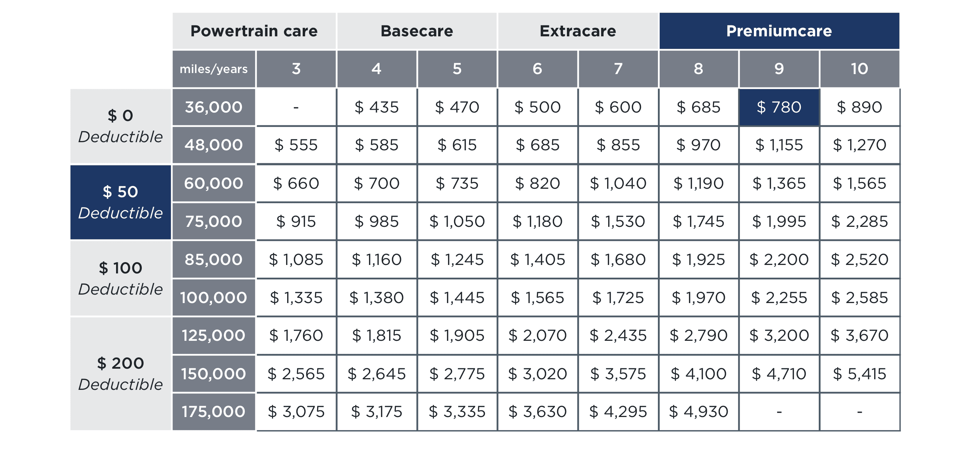980x453 pixels.
Task: Select the 175,000 miles row header
Action: click(213, 411)
